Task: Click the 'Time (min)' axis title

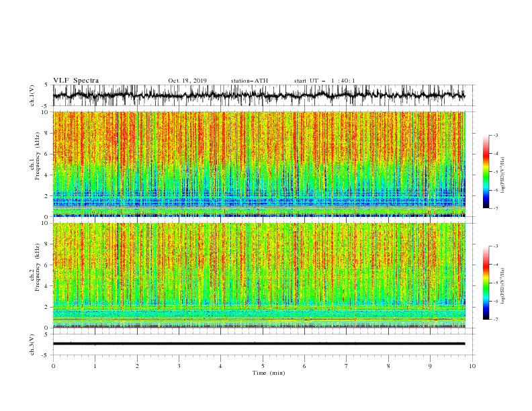Action: pos(269,373)
